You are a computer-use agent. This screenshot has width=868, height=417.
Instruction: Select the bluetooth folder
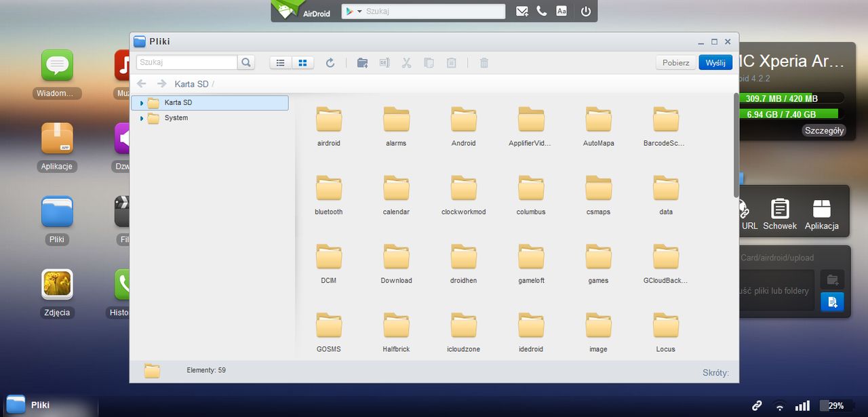(329, 195)
